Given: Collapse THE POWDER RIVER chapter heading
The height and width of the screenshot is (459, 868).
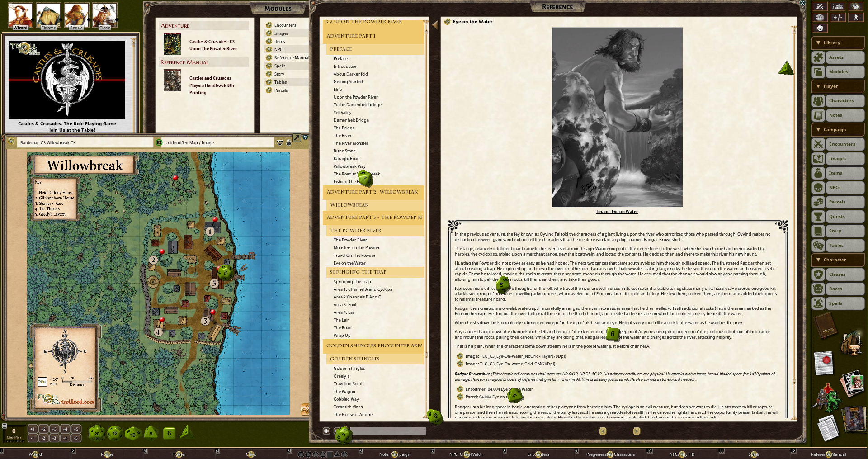Looking at the screenshot, I should [375, 230].
